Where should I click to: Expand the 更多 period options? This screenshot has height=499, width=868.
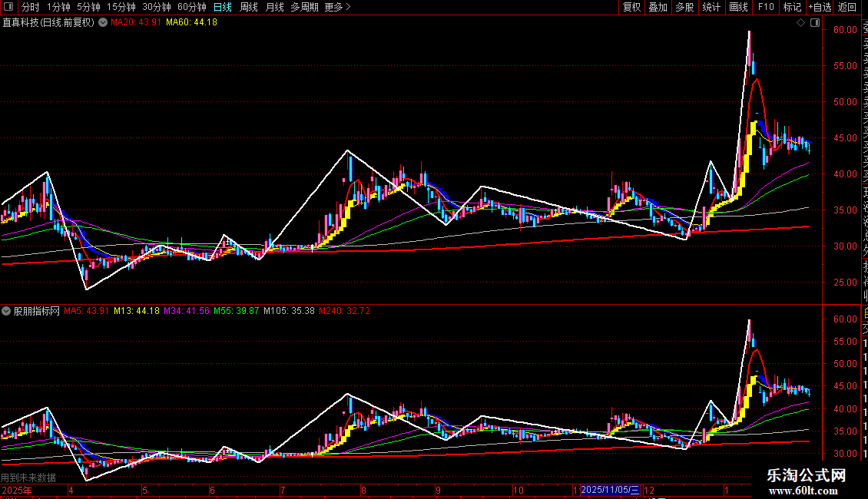(337, 7)
